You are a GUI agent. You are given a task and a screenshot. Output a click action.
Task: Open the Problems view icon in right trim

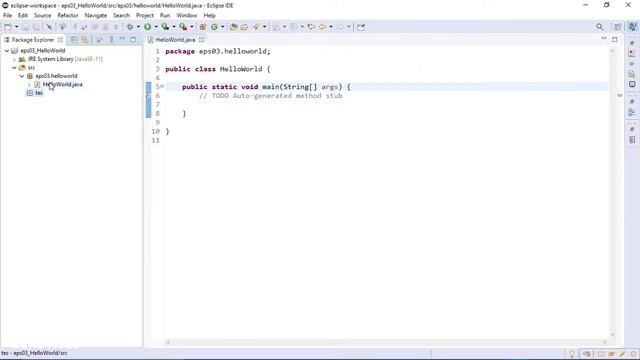632,53
